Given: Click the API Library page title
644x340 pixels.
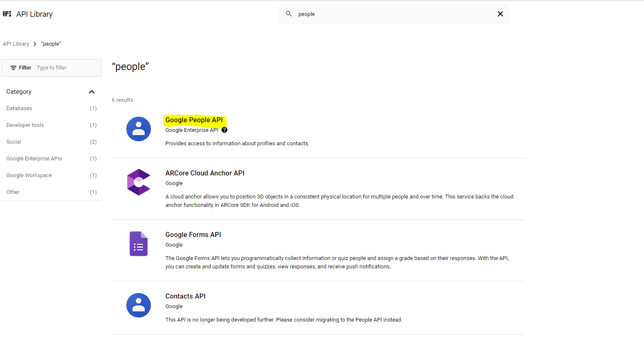Looking at the screenshot, I should click(34, 14).
